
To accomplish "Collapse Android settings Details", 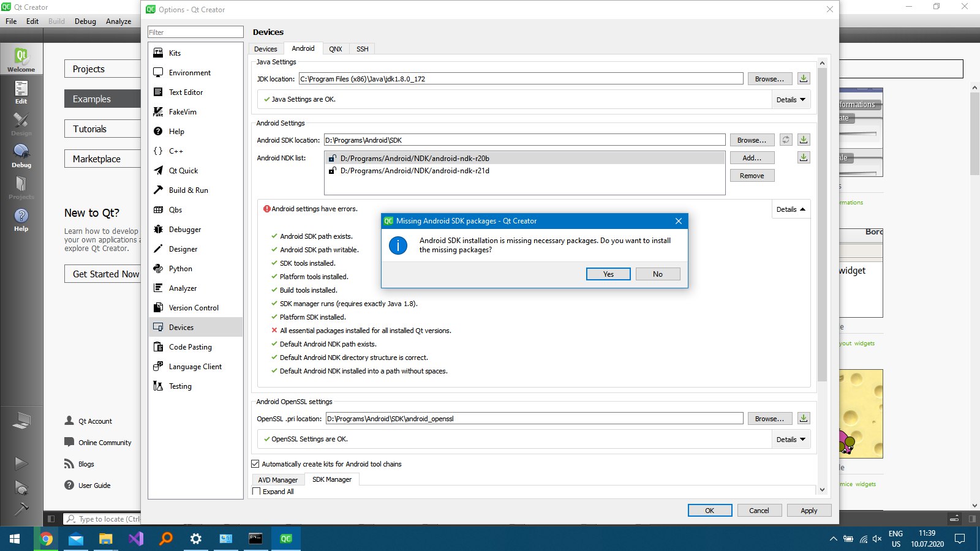I will tap(791, 209).
